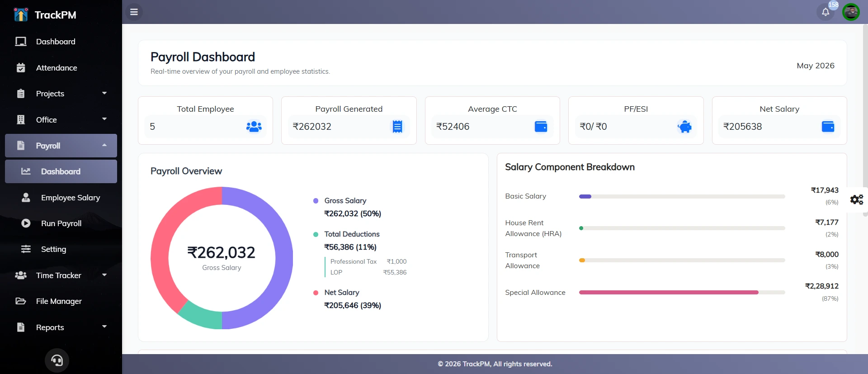Click the ₹17,943 Basic Salary amount
The image size is (868, 374).
(x=825, y=190)
